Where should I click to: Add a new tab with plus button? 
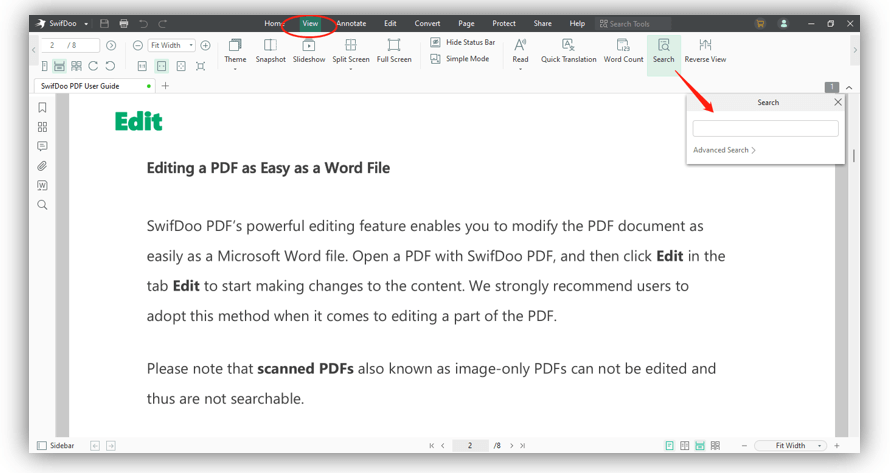click(x=165, y=86)
